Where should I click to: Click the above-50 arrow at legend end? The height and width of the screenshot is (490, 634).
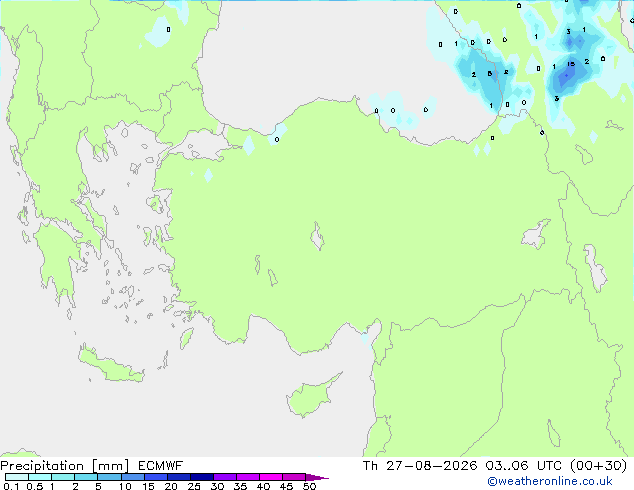click(317, 477)
